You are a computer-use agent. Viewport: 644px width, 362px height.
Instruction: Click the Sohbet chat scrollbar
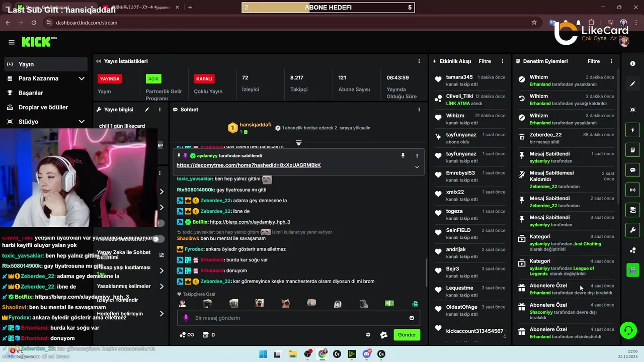coord(427,271)
